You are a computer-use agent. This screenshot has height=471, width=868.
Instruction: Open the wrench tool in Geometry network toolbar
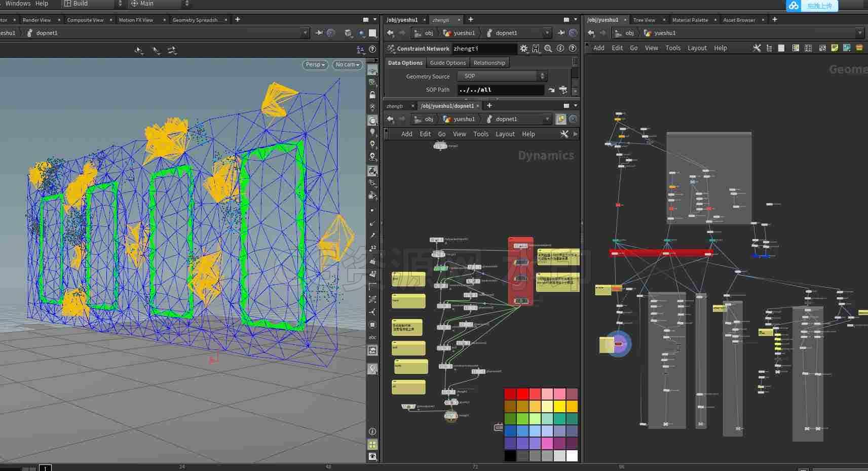coord(757,48)
